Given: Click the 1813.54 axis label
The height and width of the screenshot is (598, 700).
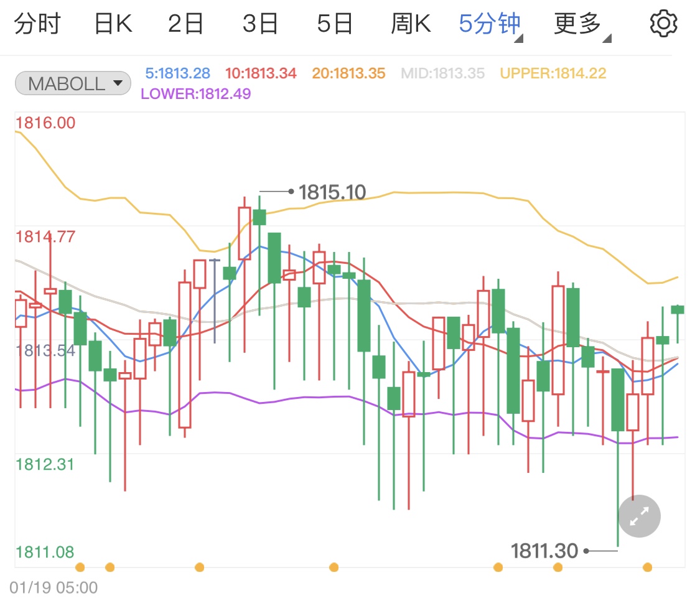Looking at the screenshot, I should click(45, 350).
